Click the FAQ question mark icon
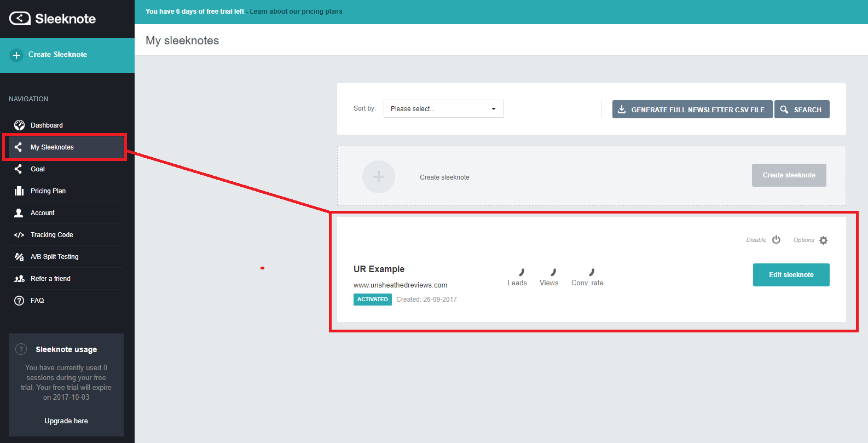 pyautogui.click(x=19, y=301)
